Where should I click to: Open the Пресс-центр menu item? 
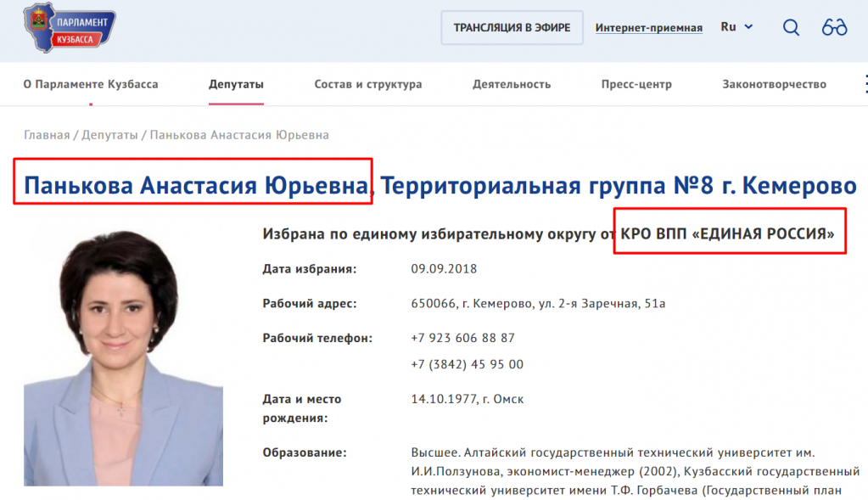coord(636,84)
